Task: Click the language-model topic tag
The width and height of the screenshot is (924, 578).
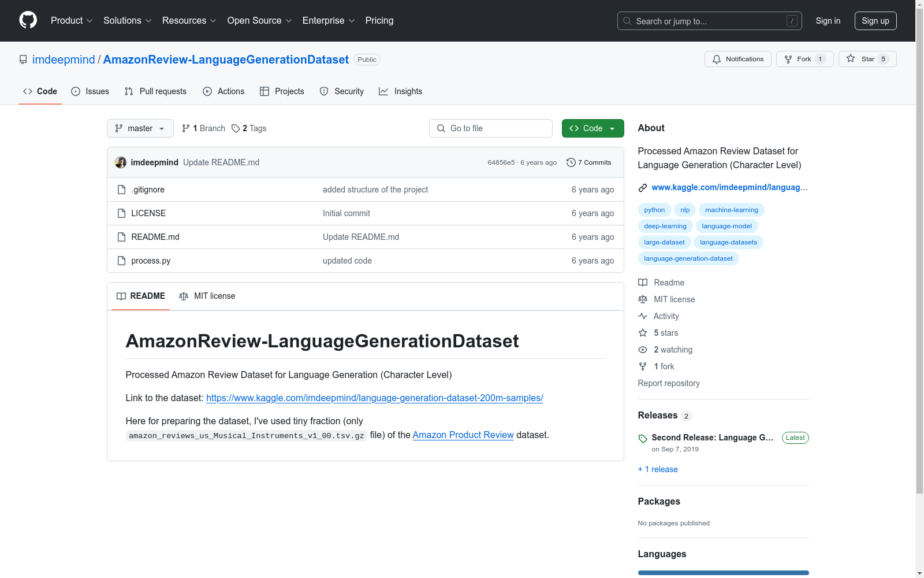Action: pos(727,226)
